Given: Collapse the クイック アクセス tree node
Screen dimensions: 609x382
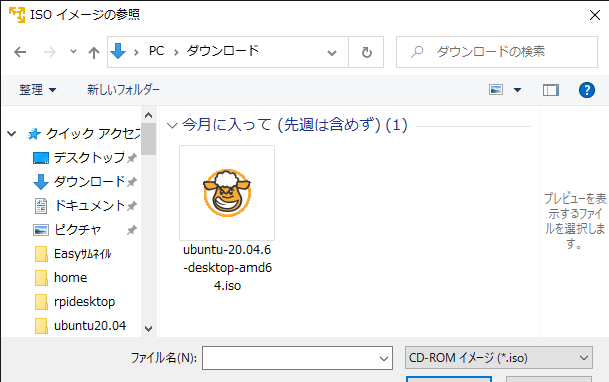Looking at the screenshot, I should [12, 134].
